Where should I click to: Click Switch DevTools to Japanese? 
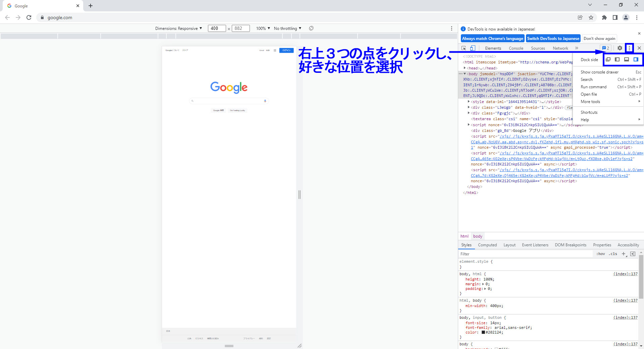point(553,39)
